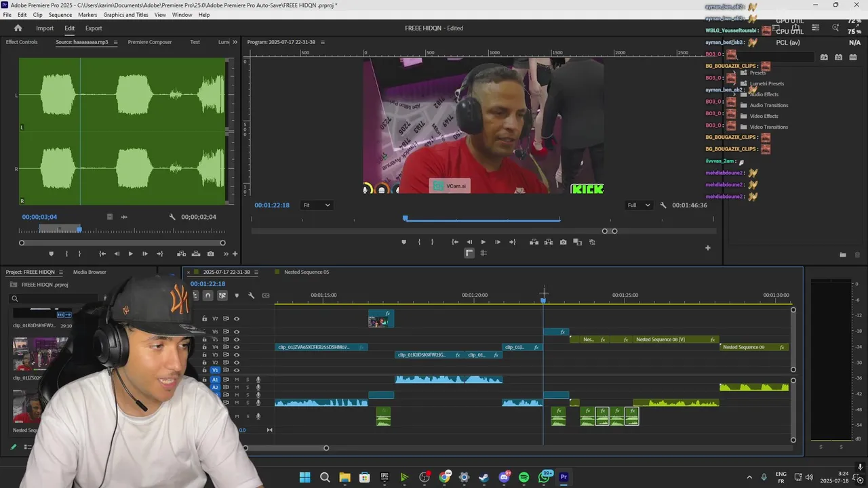The width and height of the screenshot is (868, 488).
Task: Go to Out point in Program monitor
Action: coord(512,242)
